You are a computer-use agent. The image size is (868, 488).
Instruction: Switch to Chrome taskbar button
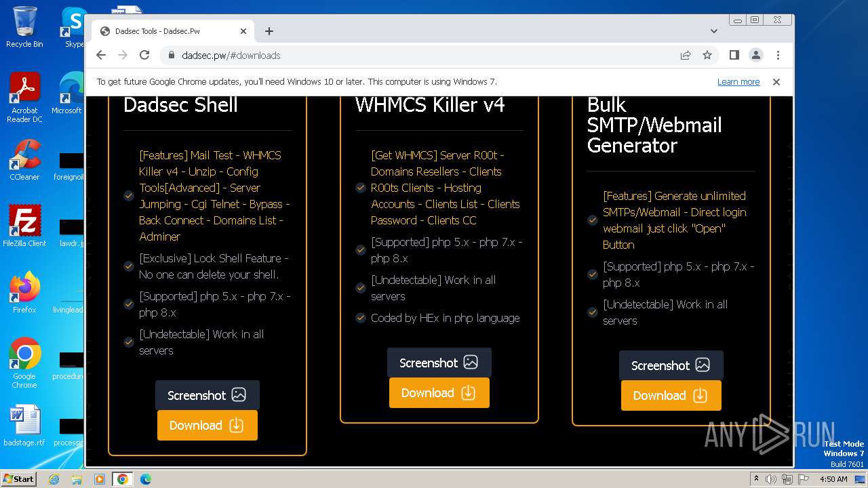tap(123, 479)
